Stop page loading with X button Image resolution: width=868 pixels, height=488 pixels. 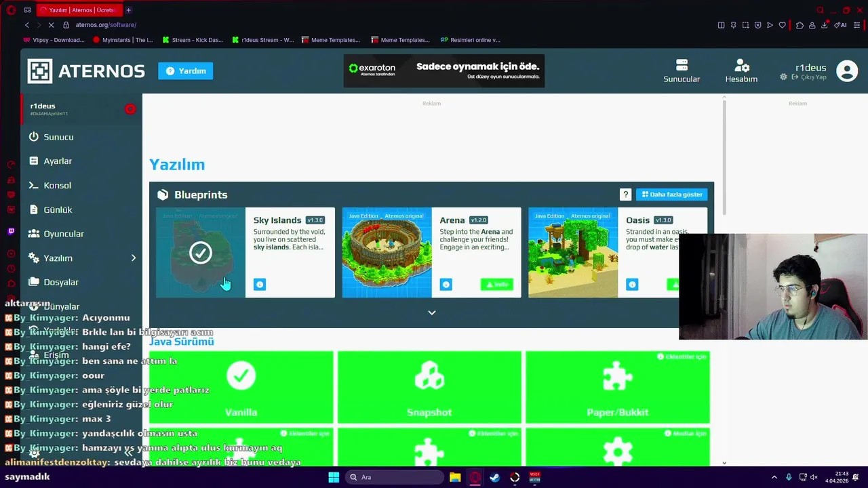coord(51,25)
